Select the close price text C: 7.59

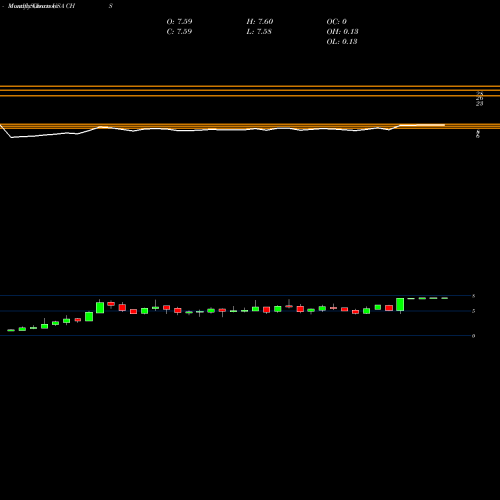coord(179,32)
